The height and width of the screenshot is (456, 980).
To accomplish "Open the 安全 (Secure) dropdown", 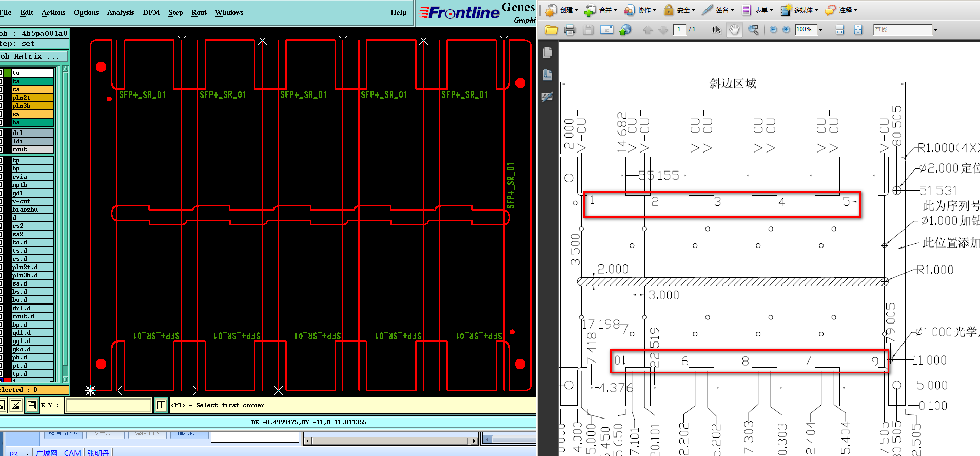I will (679, 10).
